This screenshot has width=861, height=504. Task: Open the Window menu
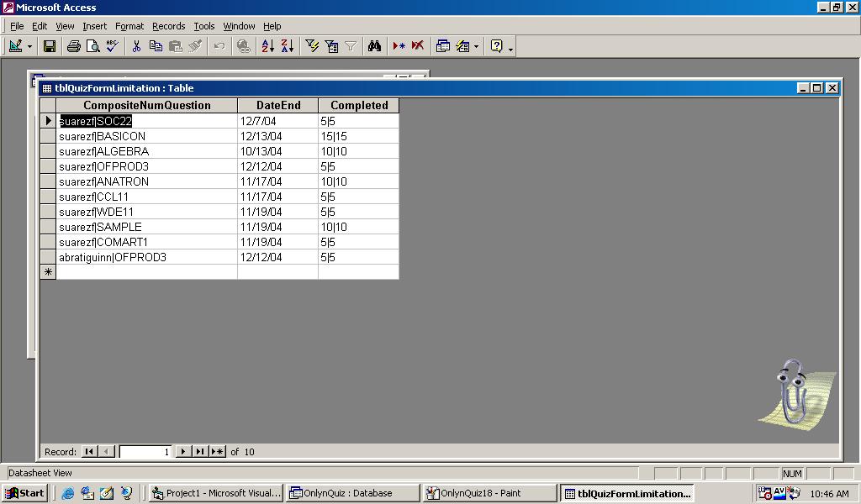tap(239, 26)
